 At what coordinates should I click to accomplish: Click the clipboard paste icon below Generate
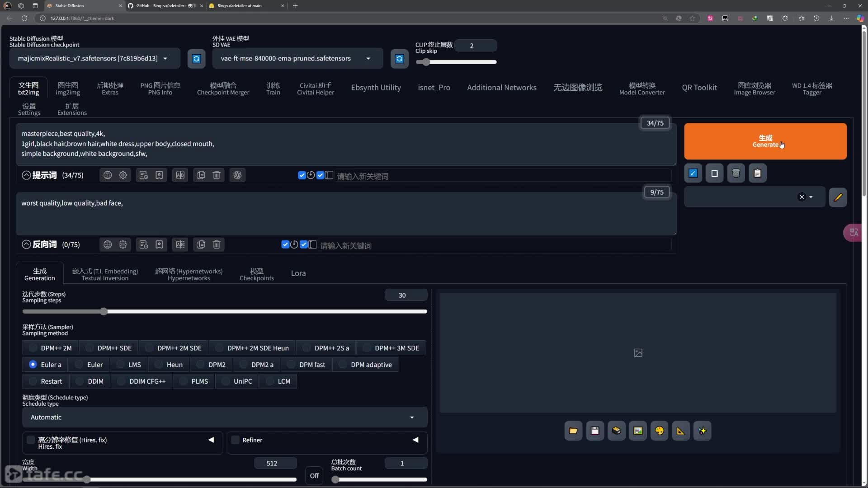[757, 174]
